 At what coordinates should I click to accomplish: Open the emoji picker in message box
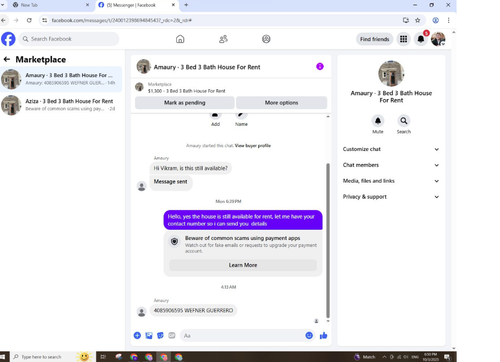click(x=309, y=335)
